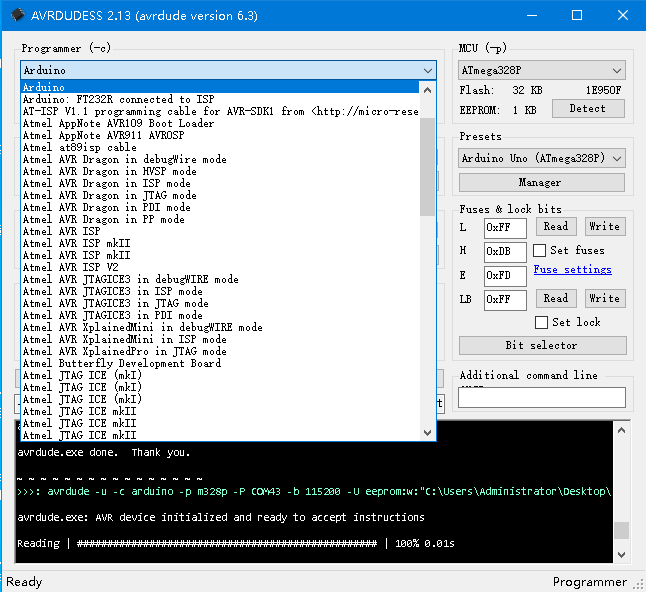
Task: Edit the LB lock bits field
Action: [505, 300]
